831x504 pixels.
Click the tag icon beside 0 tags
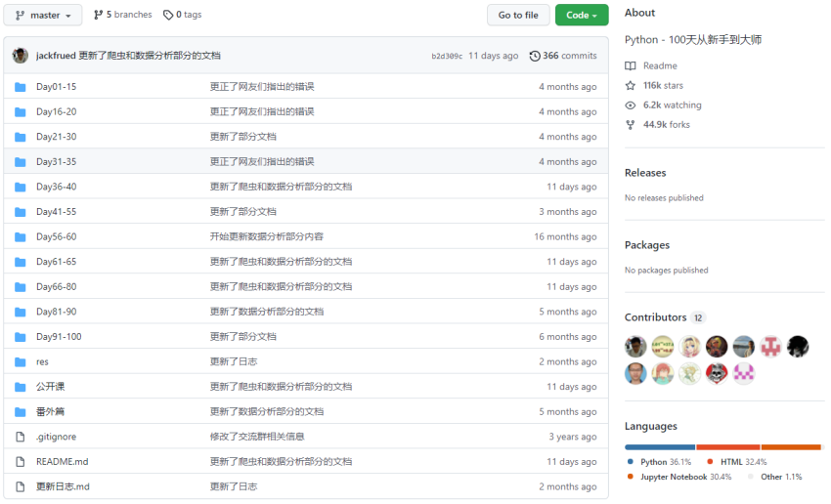pos(168,15)
